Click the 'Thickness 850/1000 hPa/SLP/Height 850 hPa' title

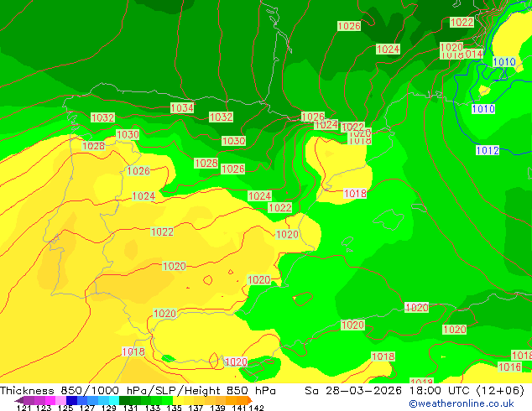pos(138,391)
